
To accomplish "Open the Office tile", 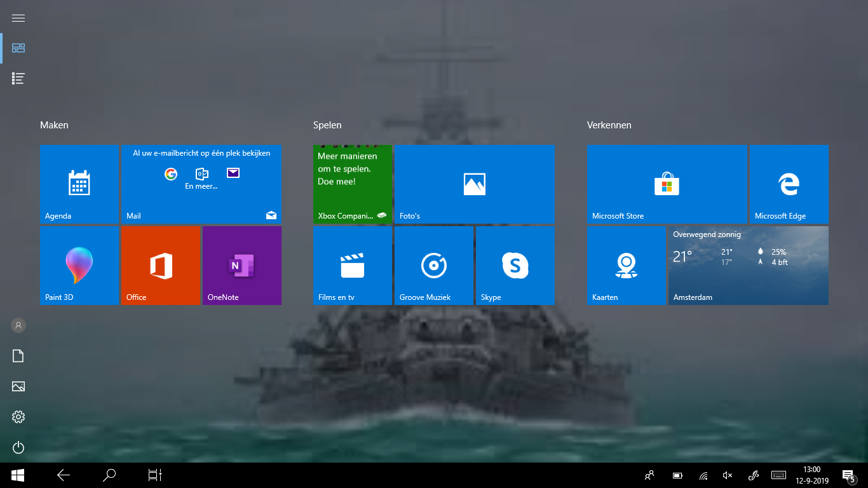I will (161, 265).
